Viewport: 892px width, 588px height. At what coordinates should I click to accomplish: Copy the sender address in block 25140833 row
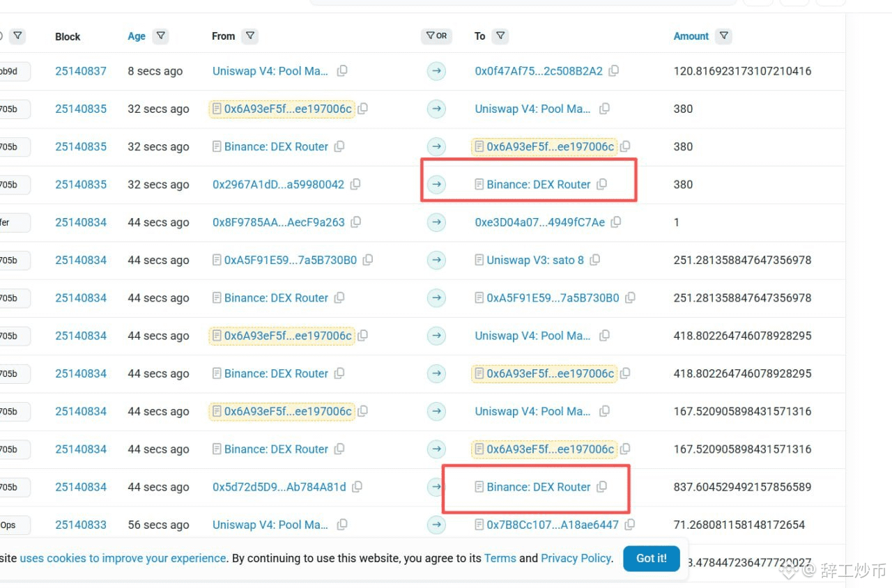click(x=342, y=525)
